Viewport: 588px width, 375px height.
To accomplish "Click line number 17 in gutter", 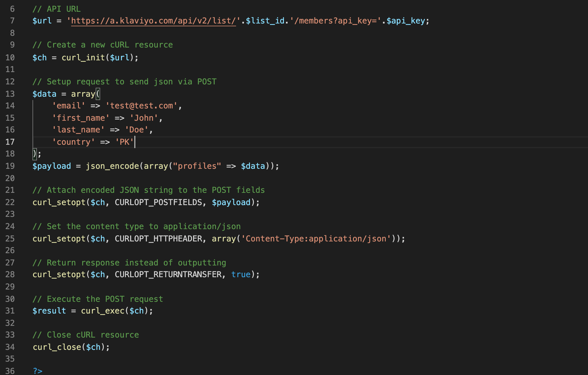I will pyautogui.click(x=10, y=142).
